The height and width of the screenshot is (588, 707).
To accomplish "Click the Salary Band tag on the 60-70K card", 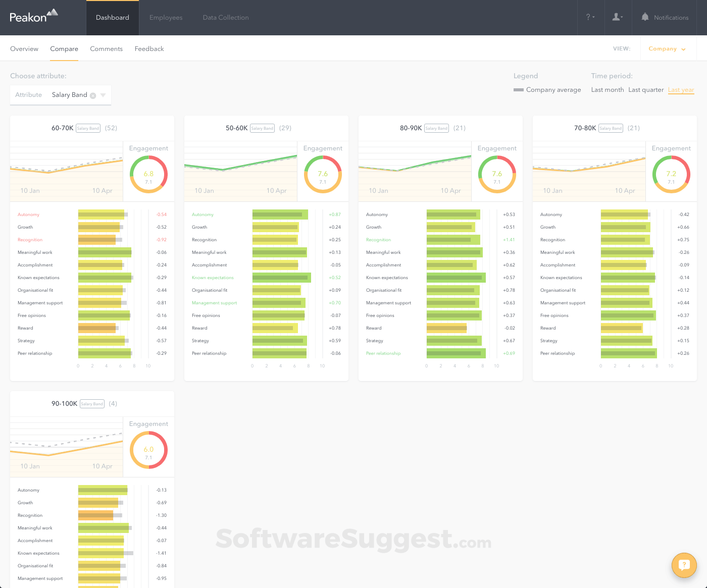I will 88,128.
